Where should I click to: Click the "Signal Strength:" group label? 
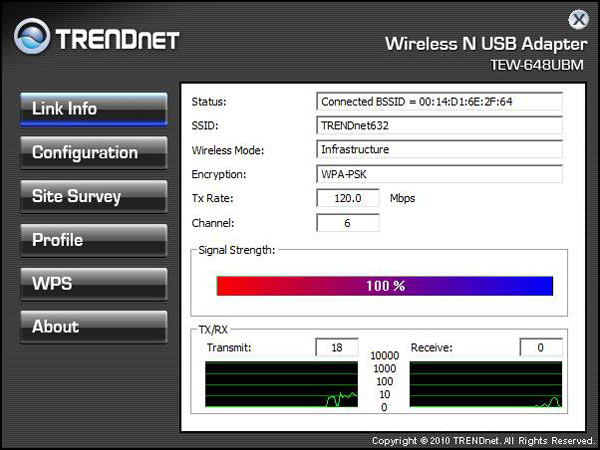tap(237, 250)
